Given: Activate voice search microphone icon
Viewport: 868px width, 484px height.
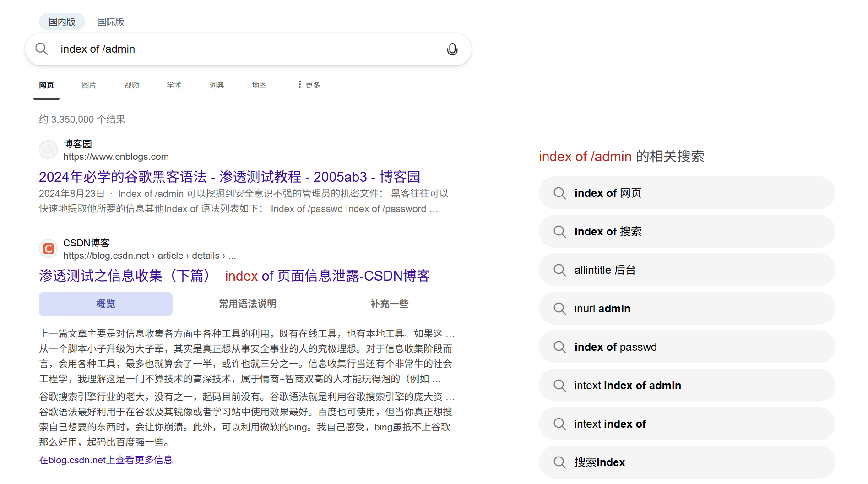Looking at the screenshot, I should pyautogui.click(x=452, y=49).
